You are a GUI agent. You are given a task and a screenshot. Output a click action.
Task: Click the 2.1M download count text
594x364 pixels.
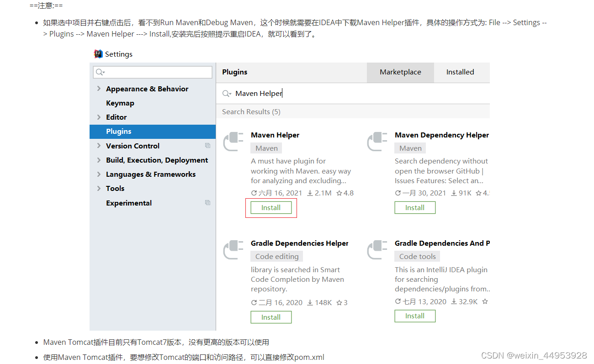323,193
